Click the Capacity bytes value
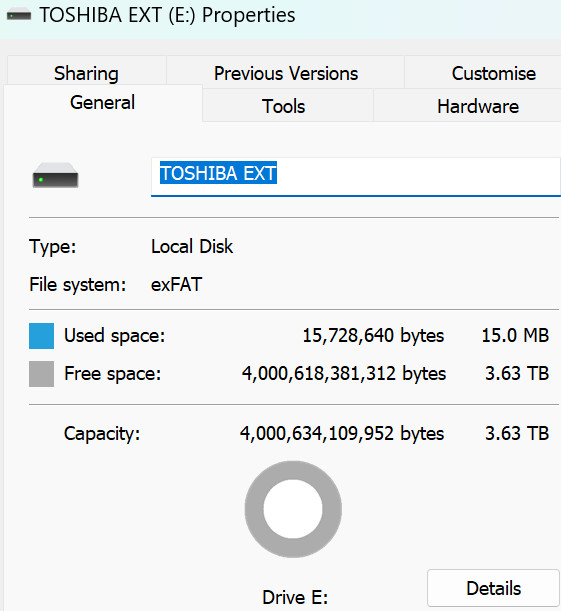The width and height of the screenshot is (561, 611). click(342, 433)
